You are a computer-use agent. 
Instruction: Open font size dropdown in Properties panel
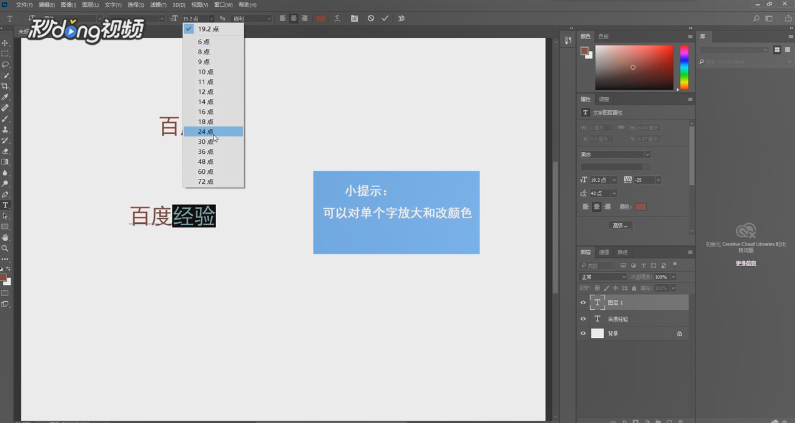click(614, 180)
